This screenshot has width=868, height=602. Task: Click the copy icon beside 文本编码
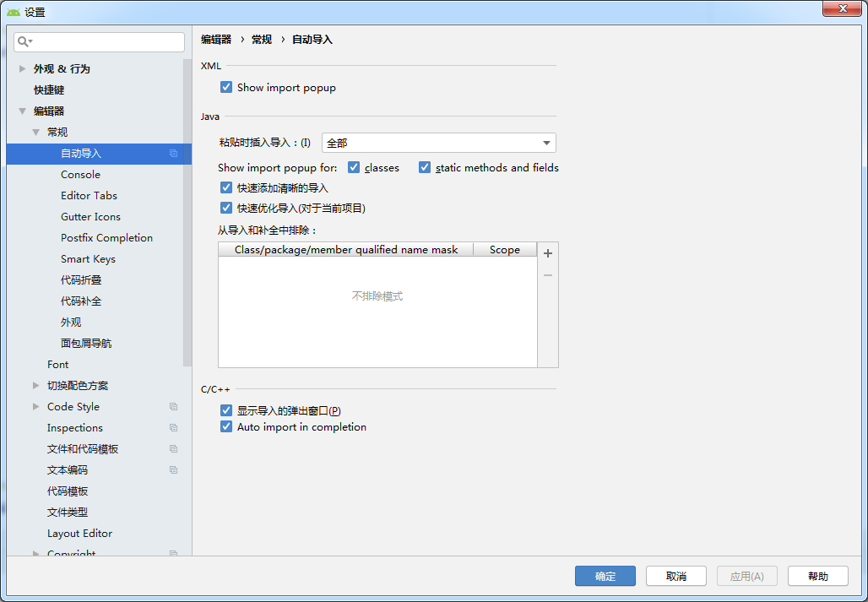(x=173, y=469)
